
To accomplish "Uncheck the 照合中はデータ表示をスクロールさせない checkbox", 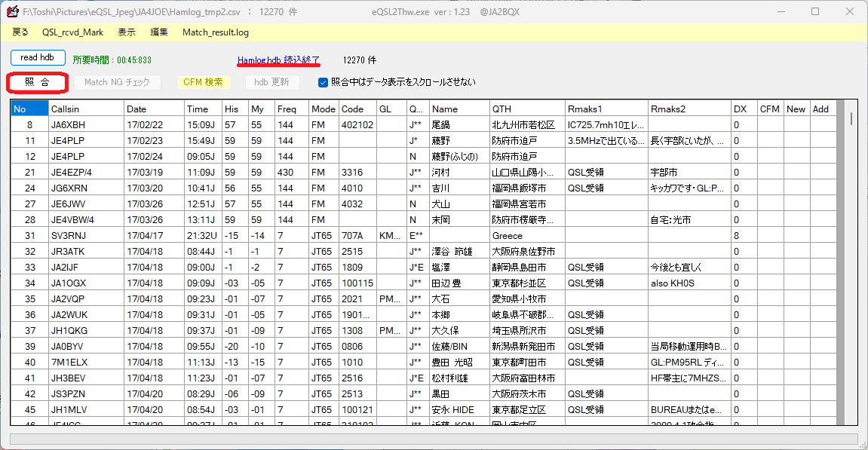I will (x=323, y=82).
